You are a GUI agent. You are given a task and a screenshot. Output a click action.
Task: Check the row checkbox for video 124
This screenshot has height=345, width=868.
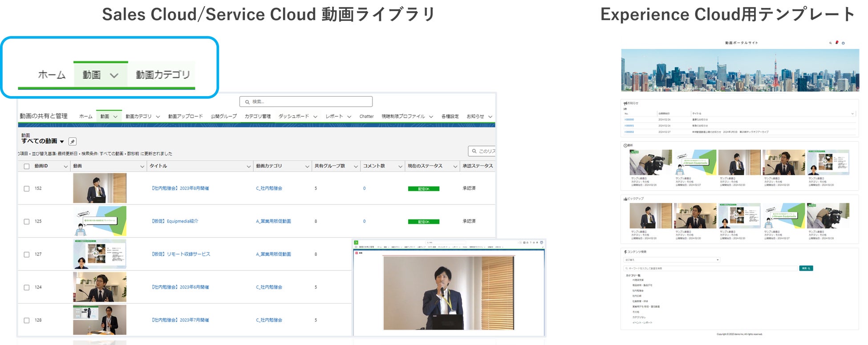[x=27, y=288]
